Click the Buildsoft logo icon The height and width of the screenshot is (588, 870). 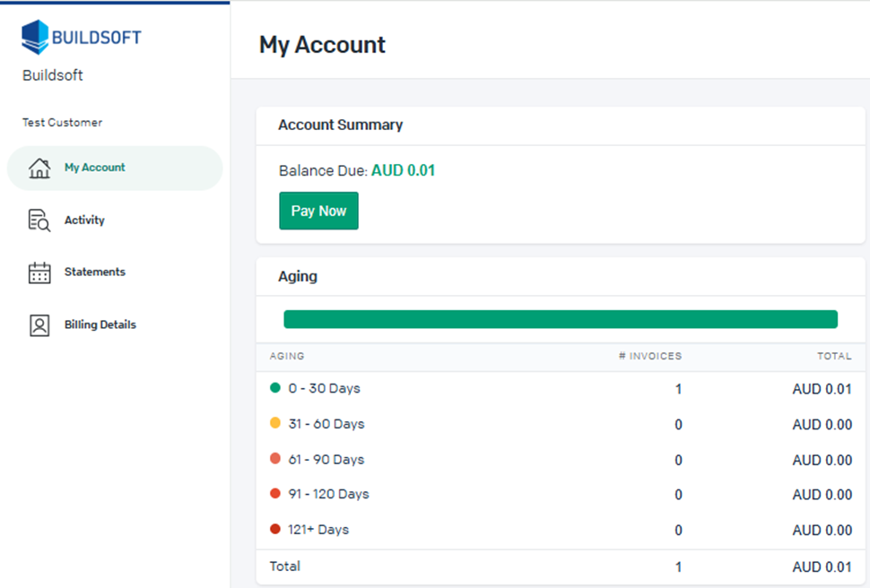pyautogui.click(x=35, y=38)
